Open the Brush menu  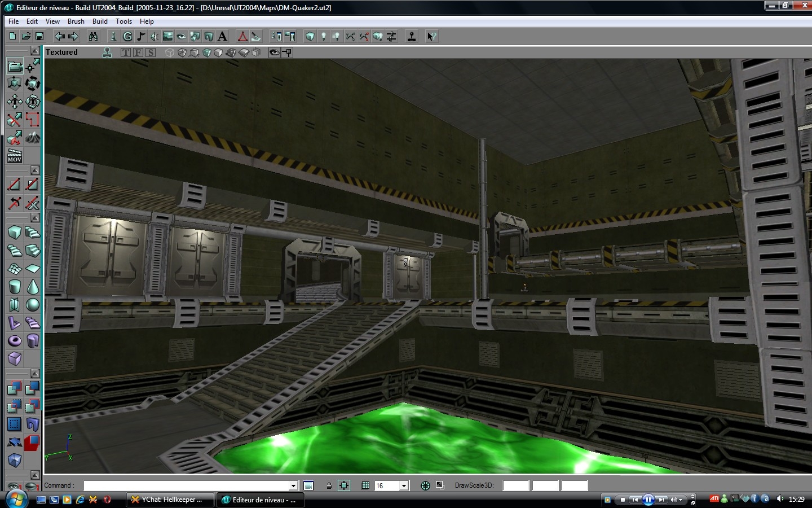pos(76,21)
